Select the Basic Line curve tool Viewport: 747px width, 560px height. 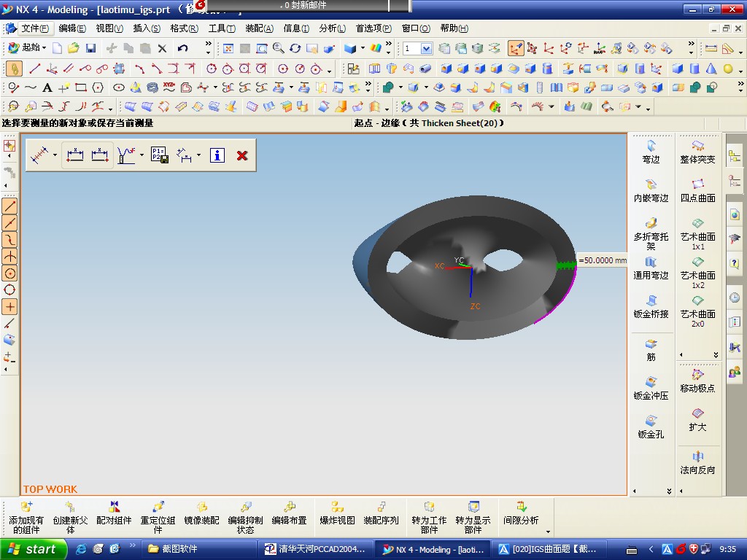click(x=34, y=69)
